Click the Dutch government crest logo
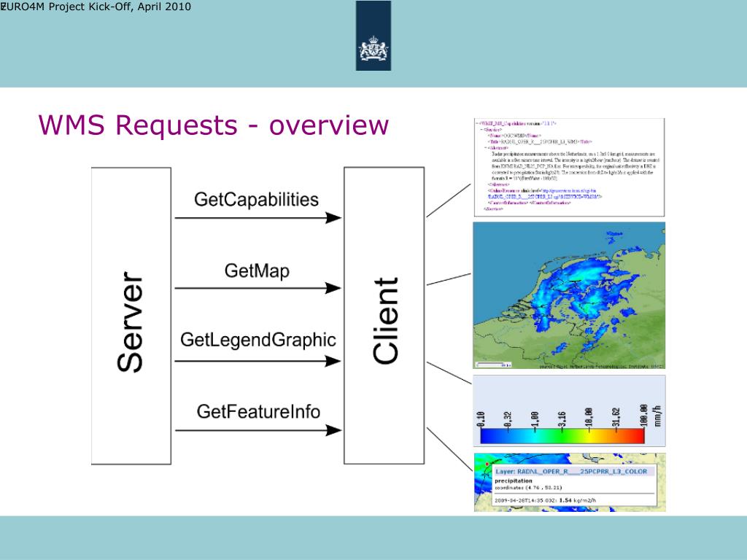 (x=373, y=36)
